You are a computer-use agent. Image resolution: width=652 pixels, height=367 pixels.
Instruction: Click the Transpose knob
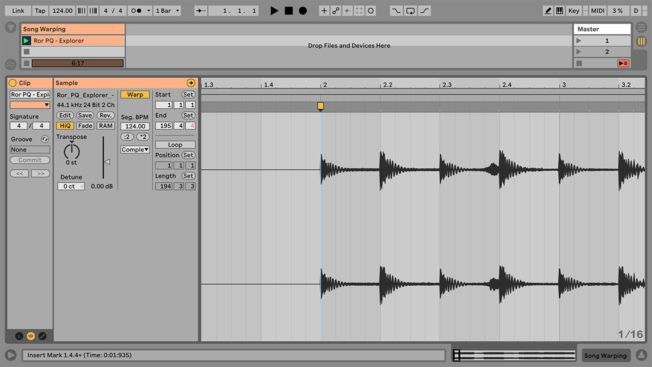[72, 151]
